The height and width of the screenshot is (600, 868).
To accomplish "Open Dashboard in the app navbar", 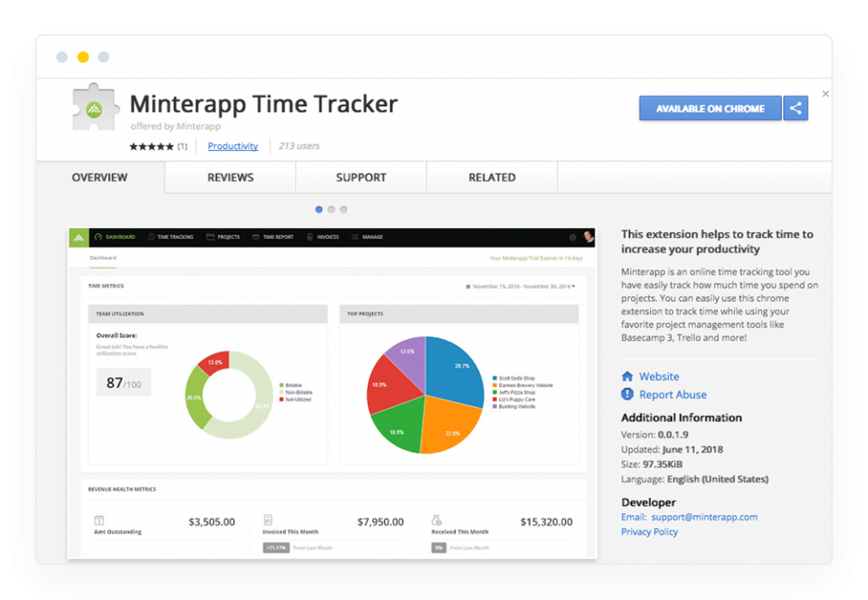I will [x=115, y=237].
